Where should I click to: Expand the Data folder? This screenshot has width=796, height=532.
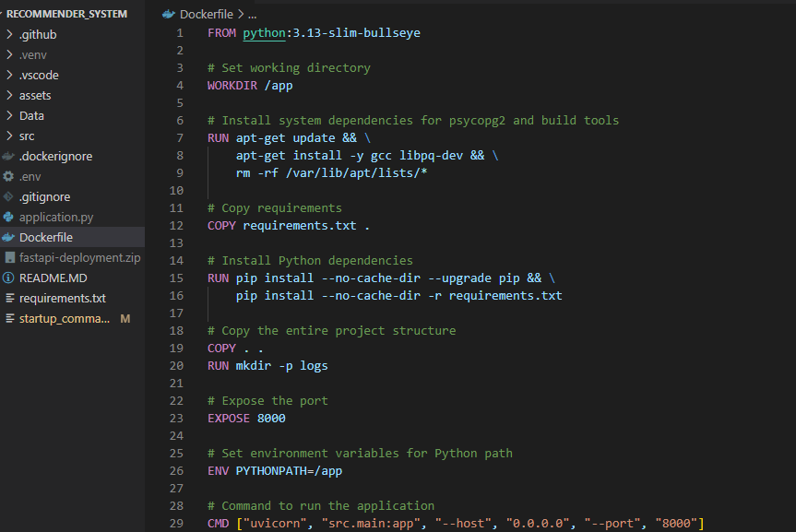(x=30, y=115)
